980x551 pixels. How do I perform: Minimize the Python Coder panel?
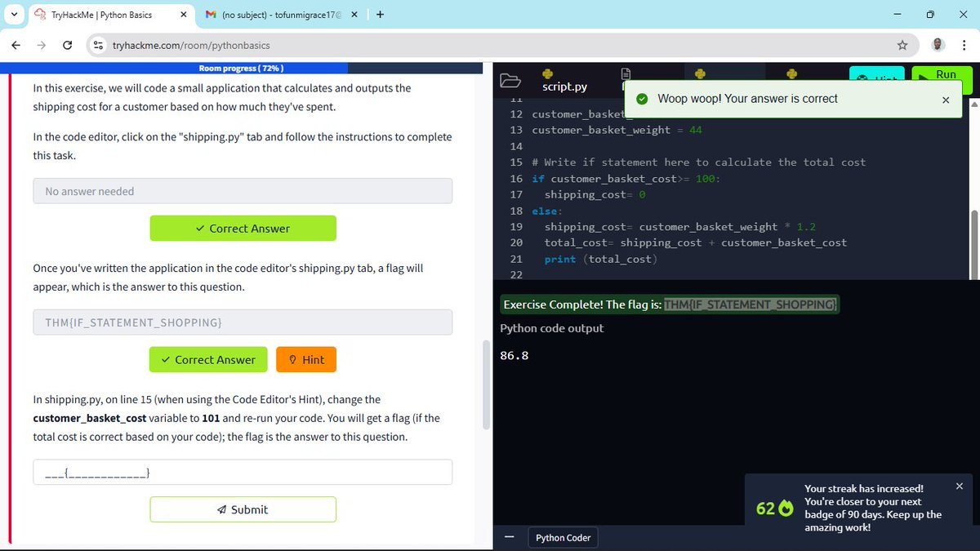pos(509,537)
